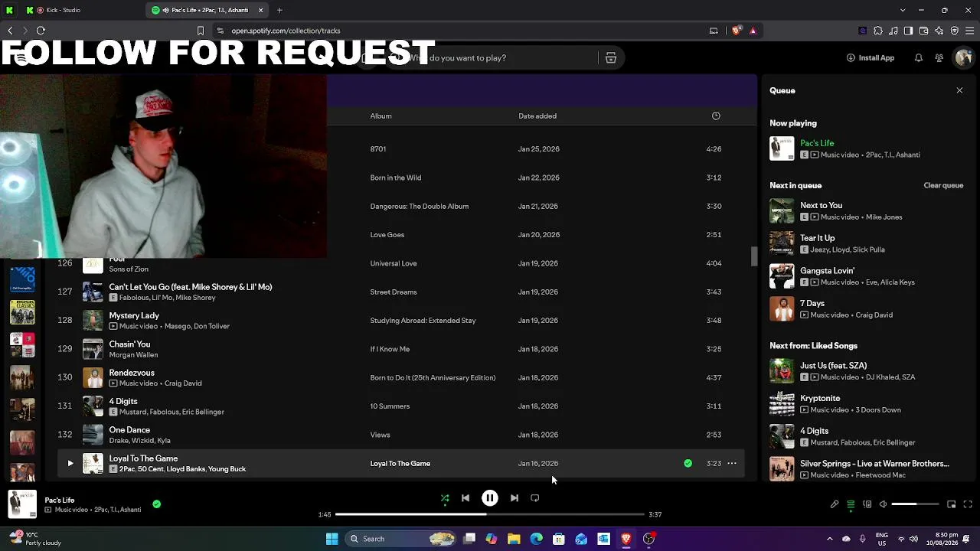Skip to the next track
Image resolution: width=980 pixels, height=551 pixels.
tap(514, 498)
